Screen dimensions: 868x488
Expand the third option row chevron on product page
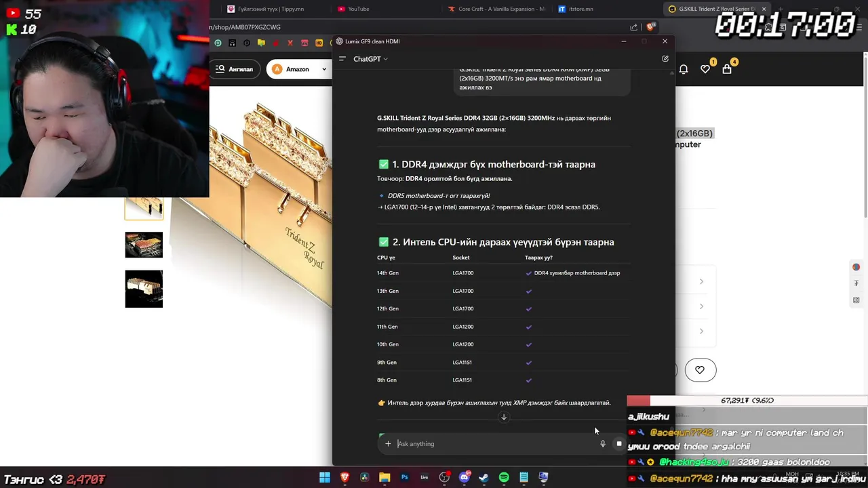coord(701,331)
